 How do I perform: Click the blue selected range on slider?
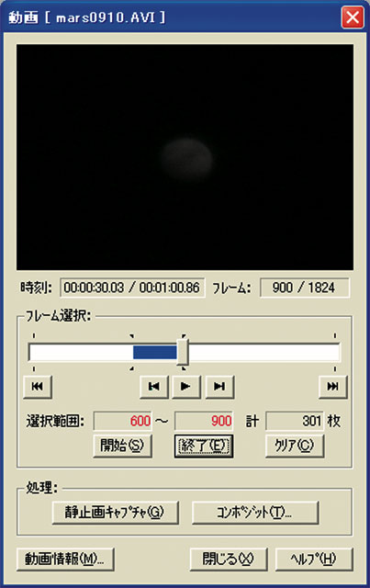tap(155, 353)
